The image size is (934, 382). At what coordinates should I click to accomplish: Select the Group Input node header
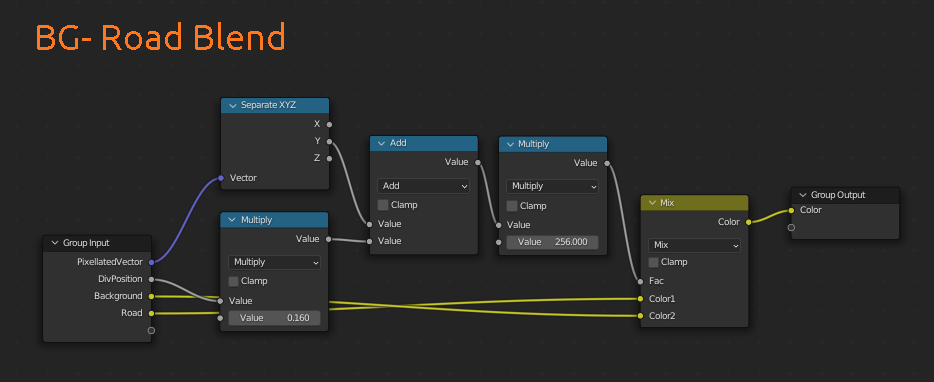(x=97, y=243)
